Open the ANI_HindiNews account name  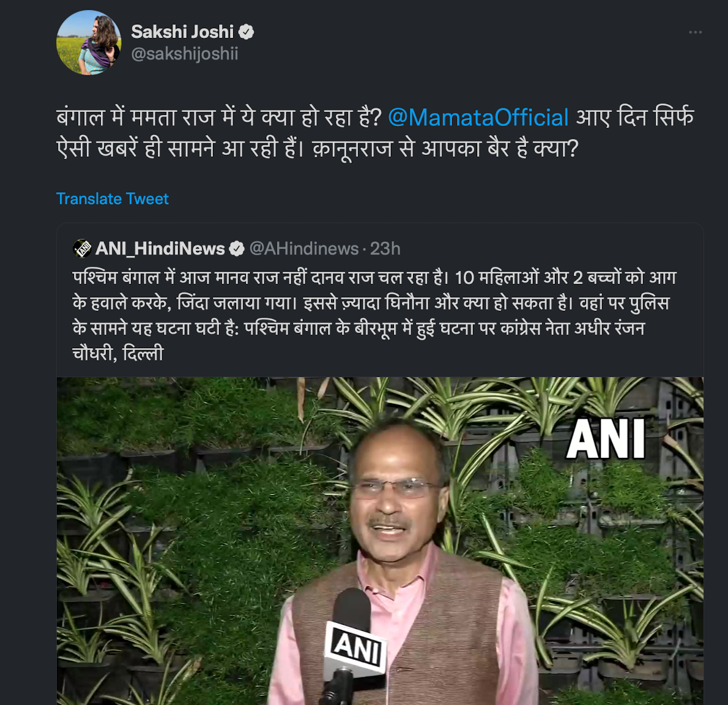click(x=160, y=249)
